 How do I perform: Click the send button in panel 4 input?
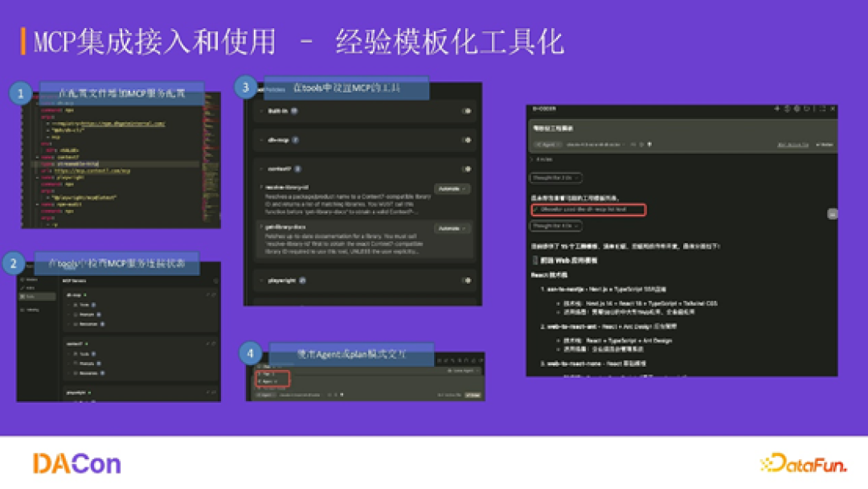473,396
